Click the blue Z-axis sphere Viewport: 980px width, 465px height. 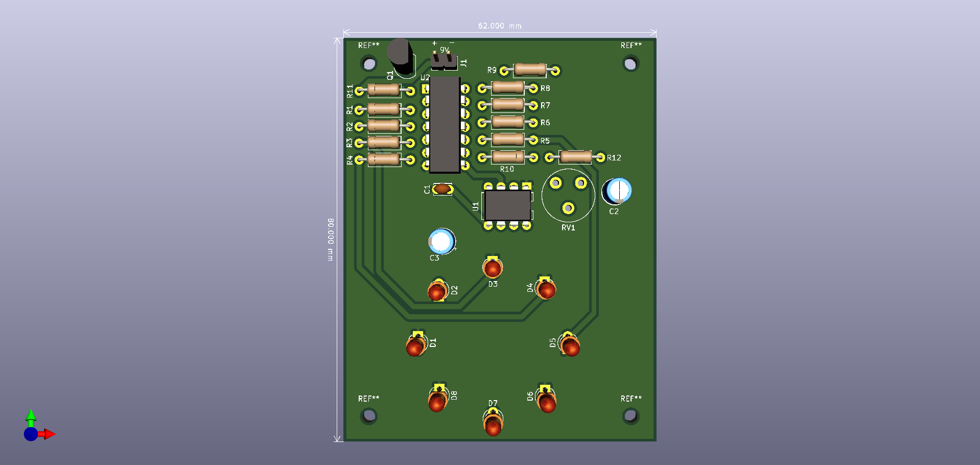coord(31,434)
